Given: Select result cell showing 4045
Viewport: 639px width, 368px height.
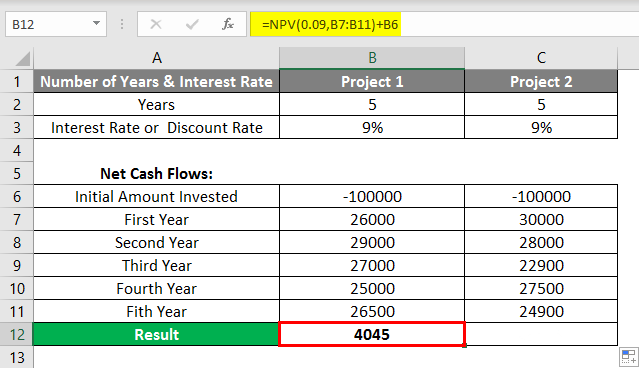Looking at the screenshot, I should pos(372,335).
